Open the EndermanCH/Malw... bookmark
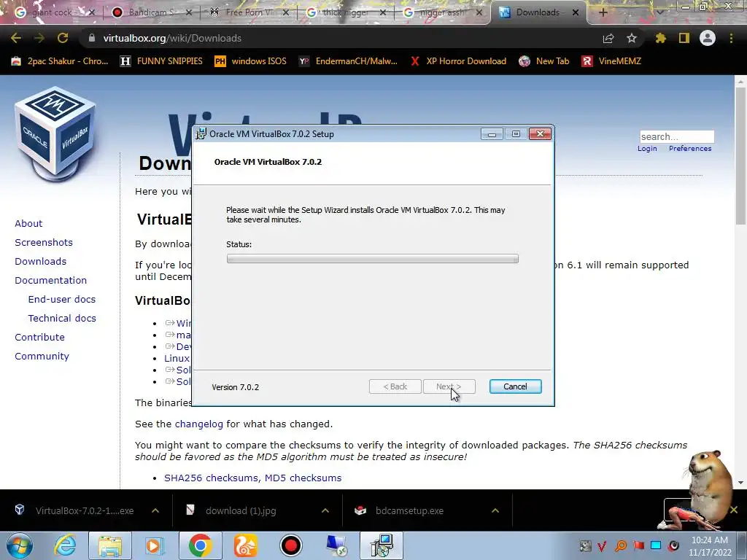This screenshot has height=560, width=747. [x=348, y=61]
